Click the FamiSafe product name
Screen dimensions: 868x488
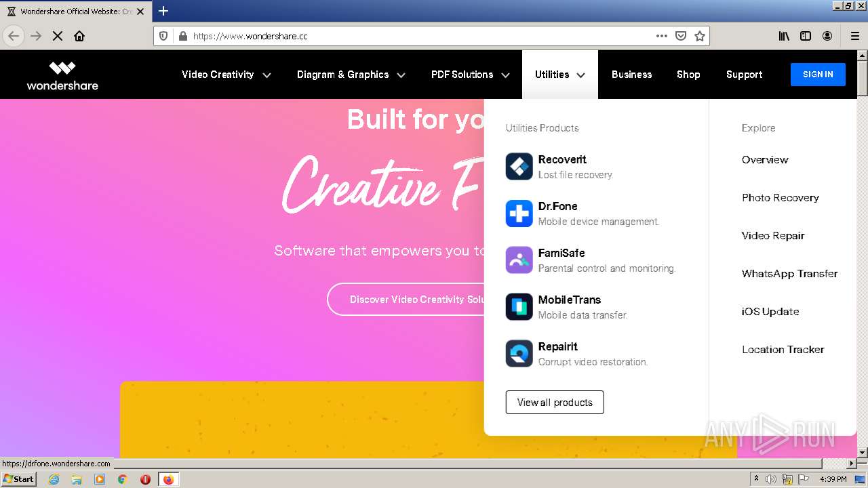[x=561, y=253]
